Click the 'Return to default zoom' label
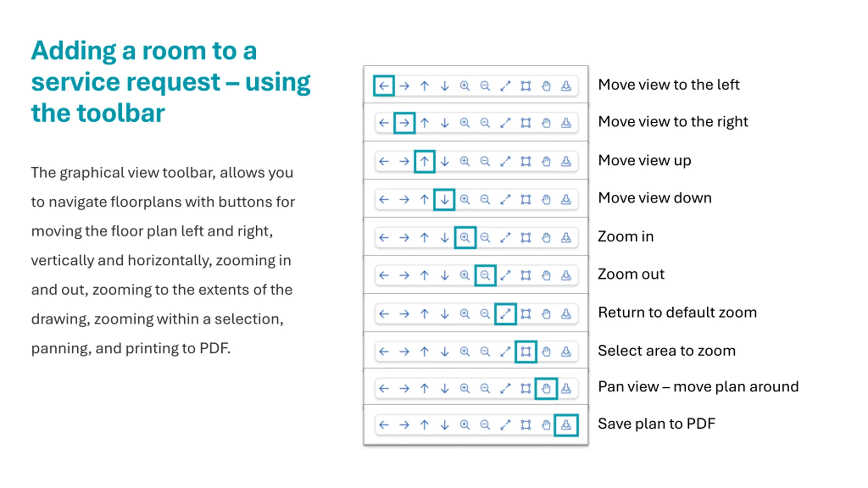Viewport: 868px width, 488px height. pos(677,312)
